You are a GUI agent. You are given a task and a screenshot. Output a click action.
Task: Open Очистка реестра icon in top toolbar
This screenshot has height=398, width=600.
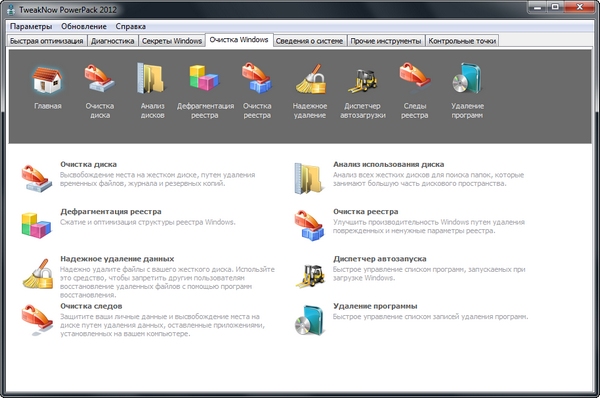click(x=257, y=78)
